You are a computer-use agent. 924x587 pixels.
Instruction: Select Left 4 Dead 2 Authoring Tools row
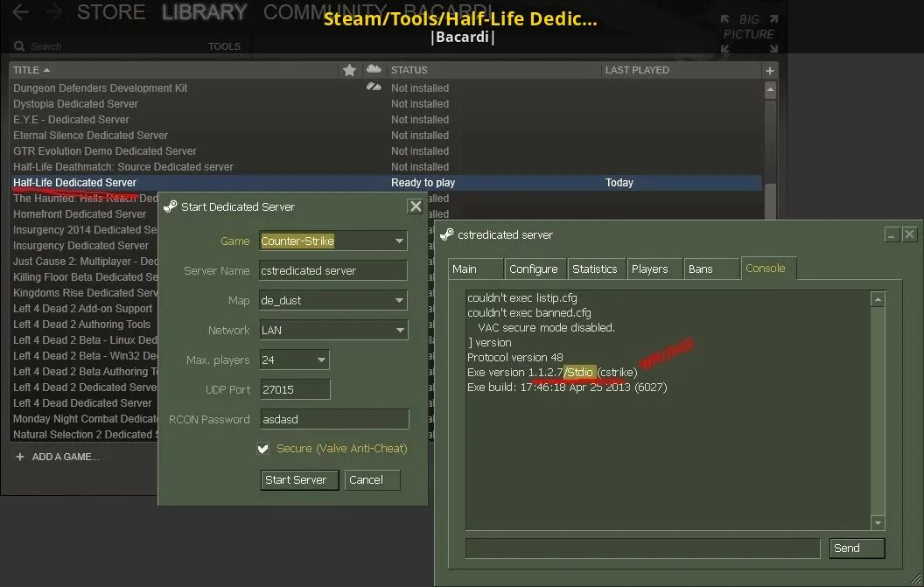[x=82, y=325]
